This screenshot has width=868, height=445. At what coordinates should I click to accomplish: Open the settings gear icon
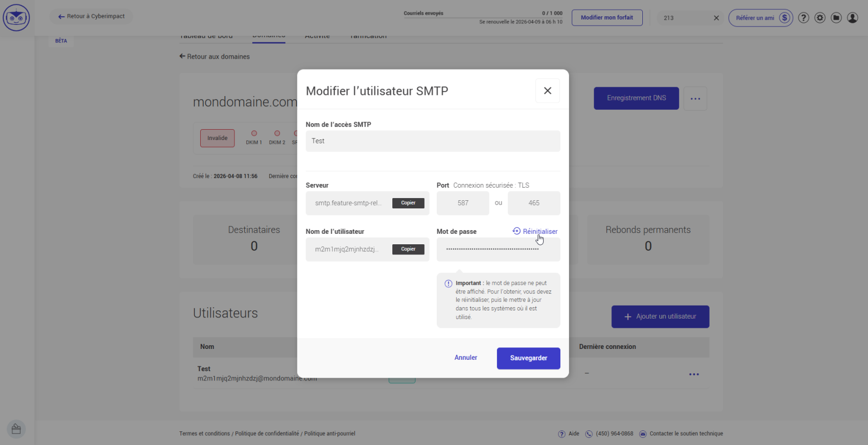[x=820, y=18]
